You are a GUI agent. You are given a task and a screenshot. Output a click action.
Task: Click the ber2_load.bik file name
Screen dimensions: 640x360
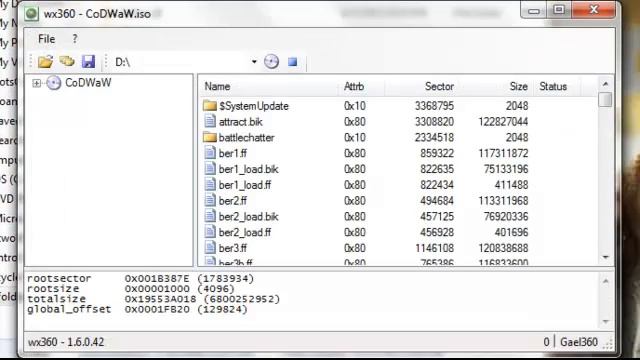pos(249,216)
